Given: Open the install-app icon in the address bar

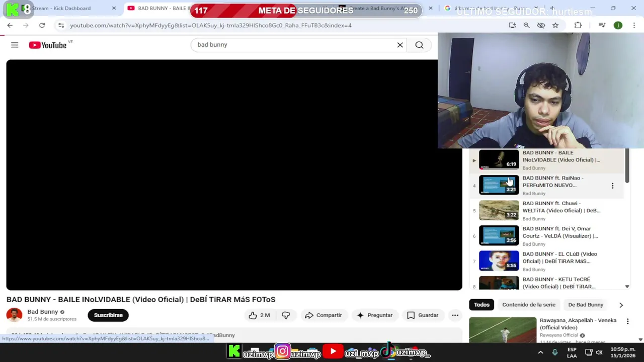Looking at the screenshot, I should click(512, 25).
